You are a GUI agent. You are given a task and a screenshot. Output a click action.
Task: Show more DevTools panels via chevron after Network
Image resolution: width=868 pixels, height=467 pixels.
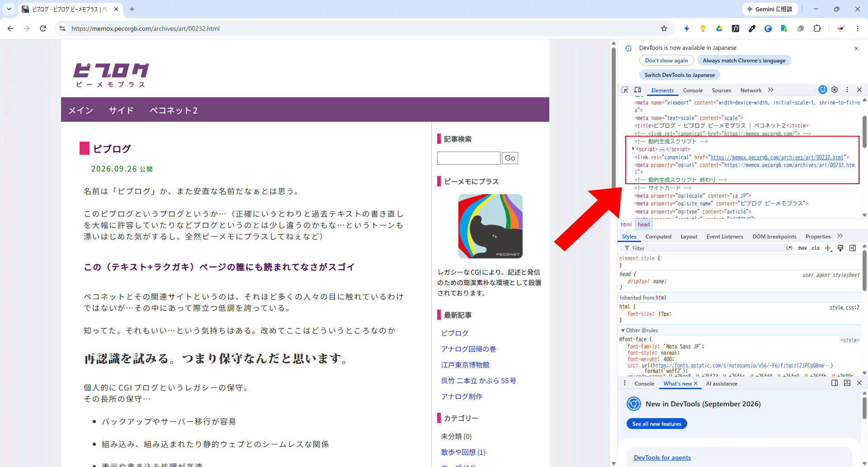pyautogui.click(x=771, y=90)
